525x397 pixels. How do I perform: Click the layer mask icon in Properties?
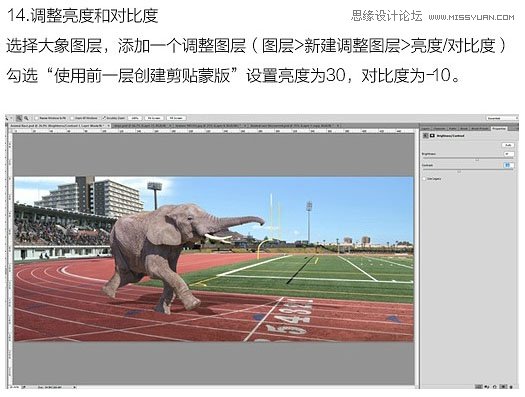432,136
